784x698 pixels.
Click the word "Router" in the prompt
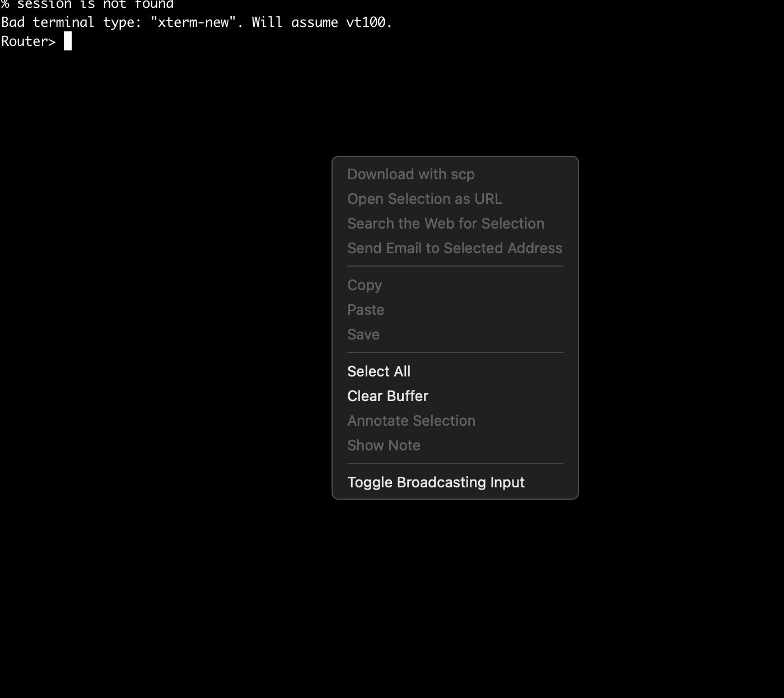(24, 41)
